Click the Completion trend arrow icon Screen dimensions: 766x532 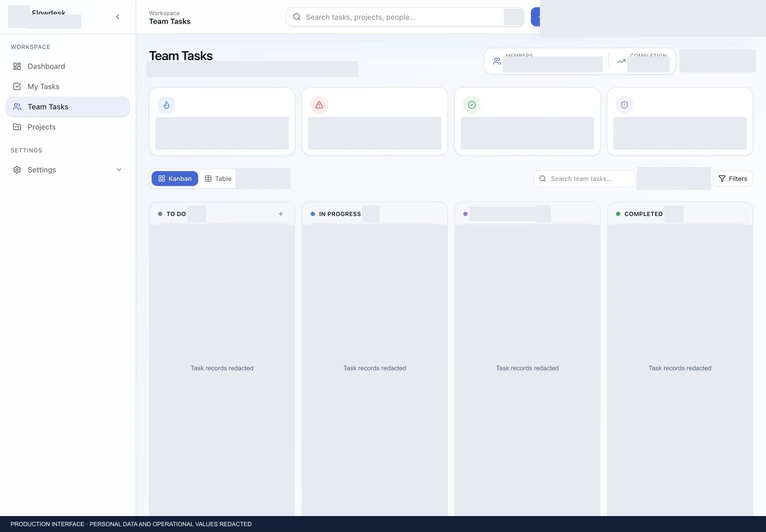(x=621, y=62)
